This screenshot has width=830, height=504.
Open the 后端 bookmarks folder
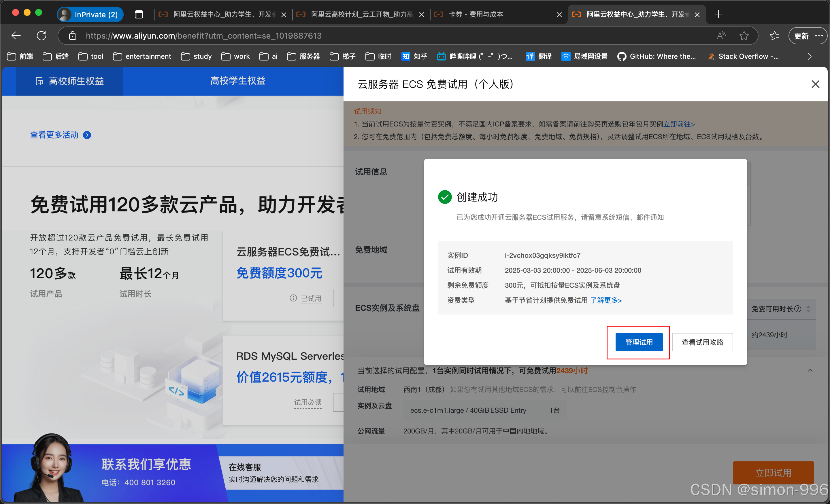(x=56, y=56)
